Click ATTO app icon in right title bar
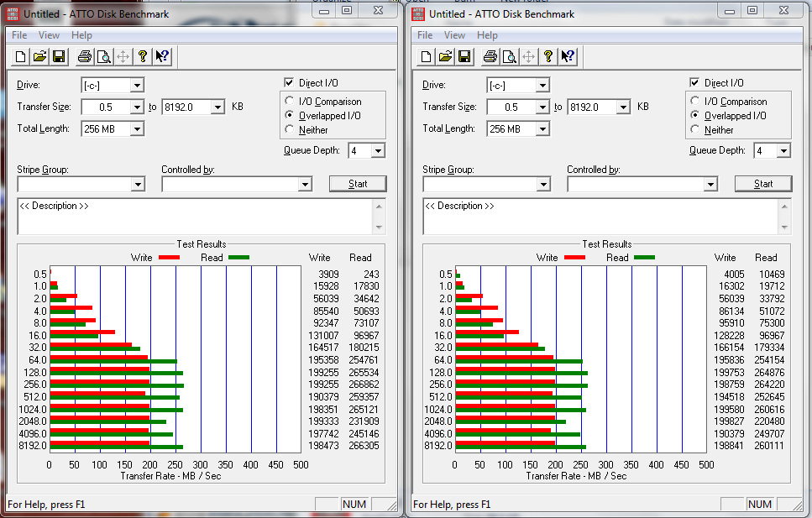 coord(418,14)
